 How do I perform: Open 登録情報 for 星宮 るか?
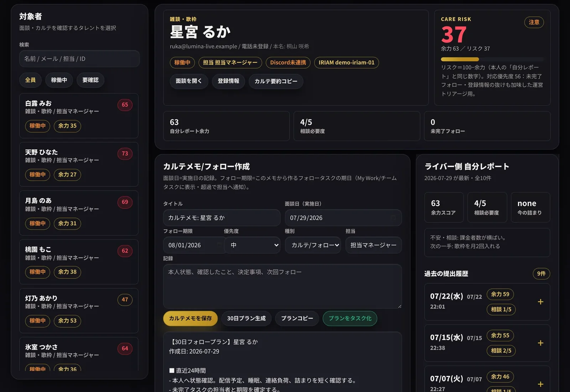pos(228,81)
